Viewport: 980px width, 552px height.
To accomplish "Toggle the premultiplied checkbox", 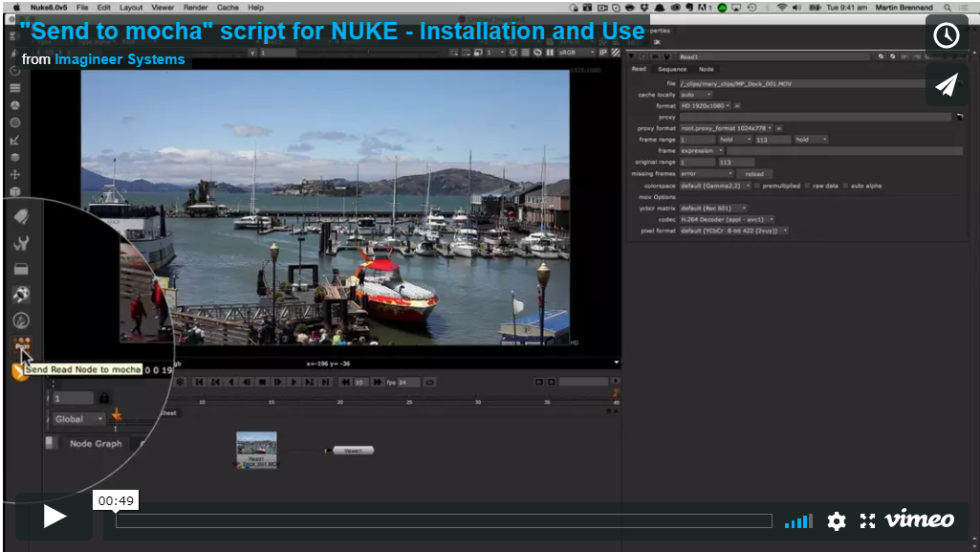I will 757,186.
